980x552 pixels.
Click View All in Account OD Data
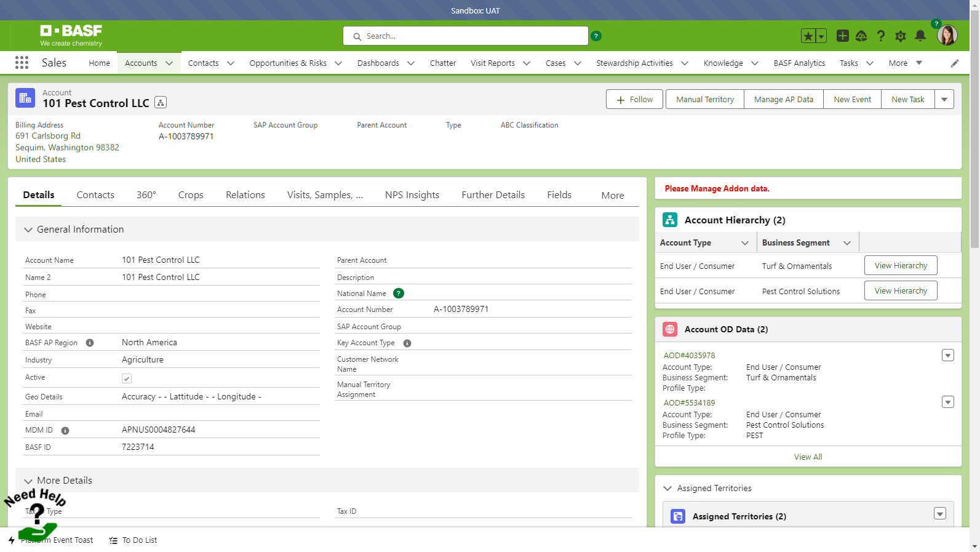808,457
